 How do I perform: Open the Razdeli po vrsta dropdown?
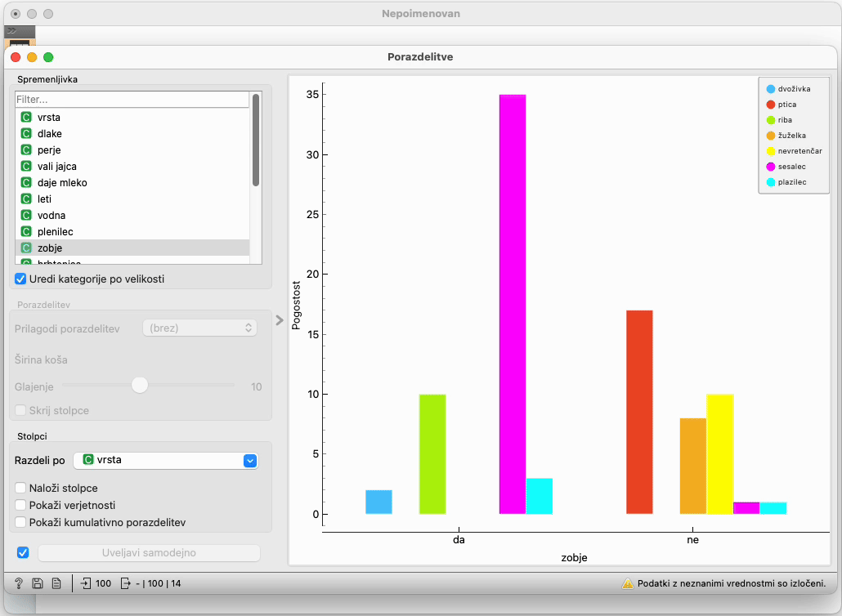coord(165,460)
